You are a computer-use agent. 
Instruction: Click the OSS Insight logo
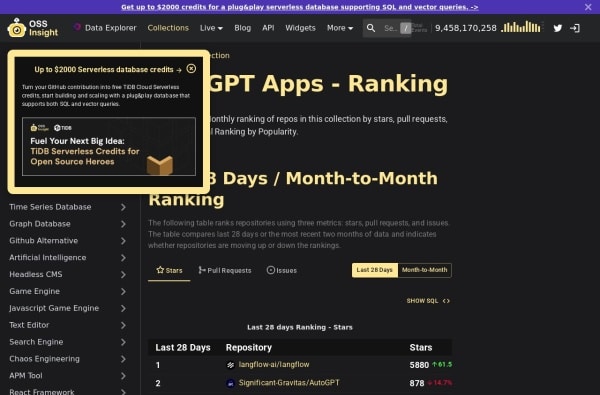tap(33, 28)
